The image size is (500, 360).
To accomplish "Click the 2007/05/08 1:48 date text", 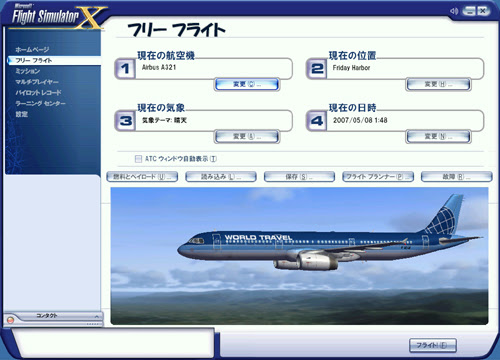I will click(x=360, y=120).
